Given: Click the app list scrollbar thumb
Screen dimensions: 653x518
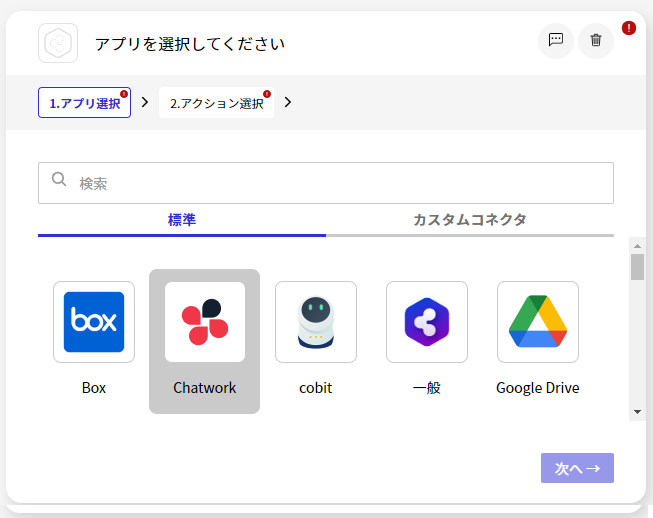Looking at the screenshot, I should (x=637, y=267).
